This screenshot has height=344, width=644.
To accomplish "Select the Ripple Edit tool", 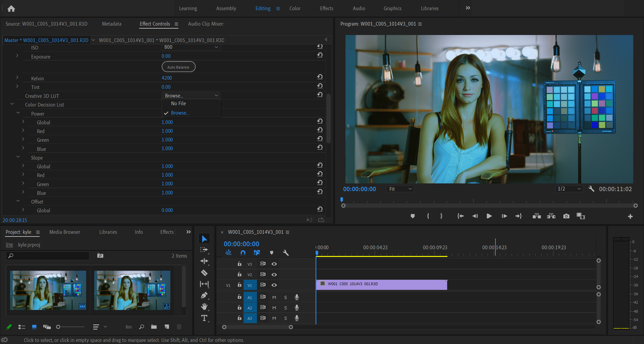I will (x=204, y=261).
